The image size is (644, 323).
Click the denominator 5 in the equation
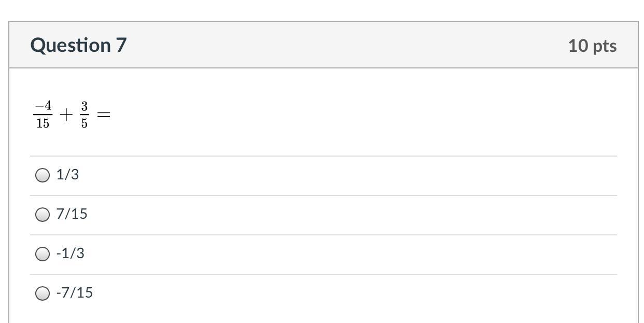click(84, 123)
